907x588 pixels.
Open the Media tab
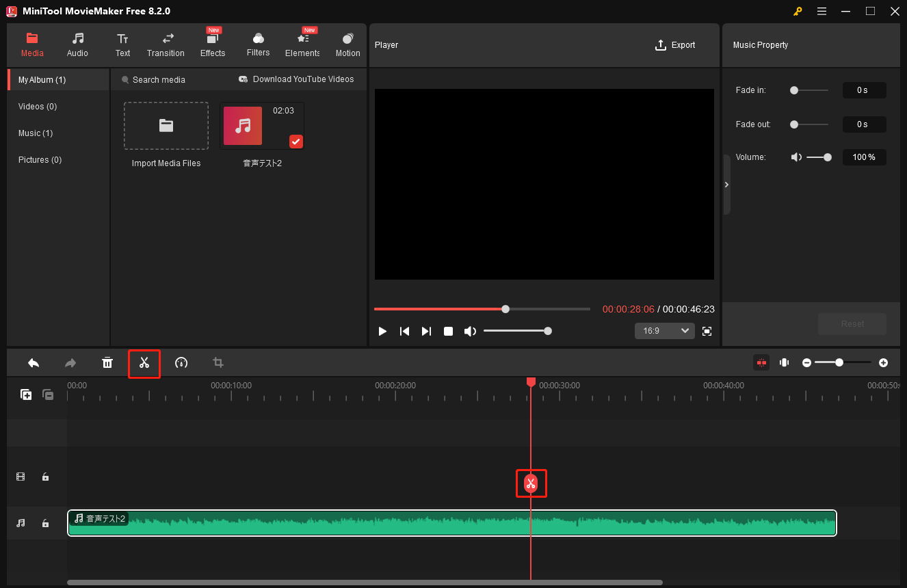[32, 44]
